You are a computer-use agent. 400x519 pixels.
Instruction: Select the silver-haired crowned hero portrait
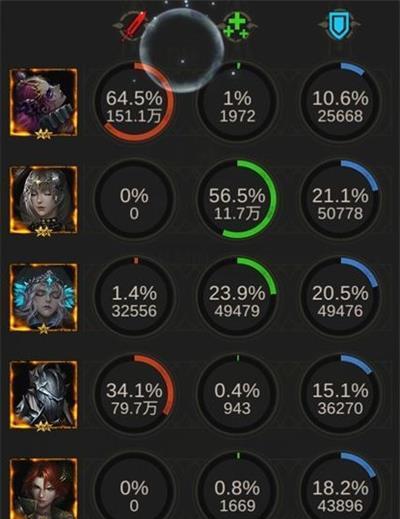[44, 200]
